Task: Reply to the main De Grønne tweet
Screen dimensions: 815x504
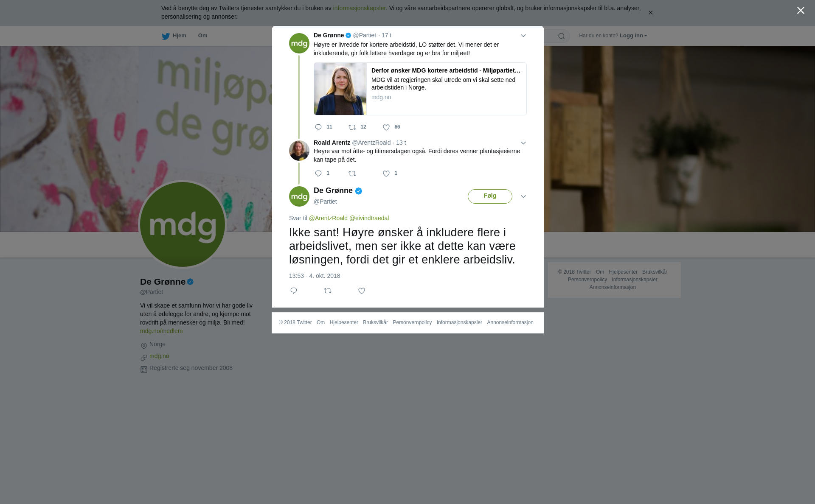Action: tap(294, 291)
